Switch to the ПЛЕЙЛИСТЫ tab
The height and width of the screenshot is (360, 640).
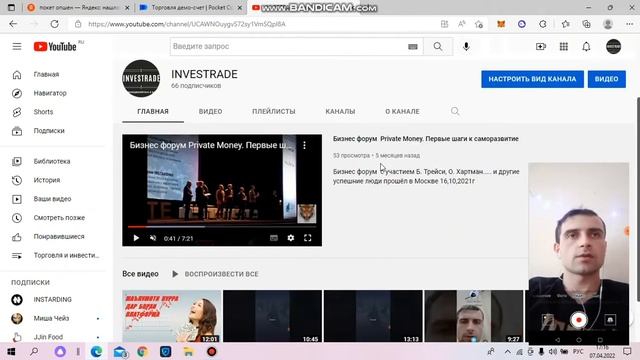[x=273, y=111]
